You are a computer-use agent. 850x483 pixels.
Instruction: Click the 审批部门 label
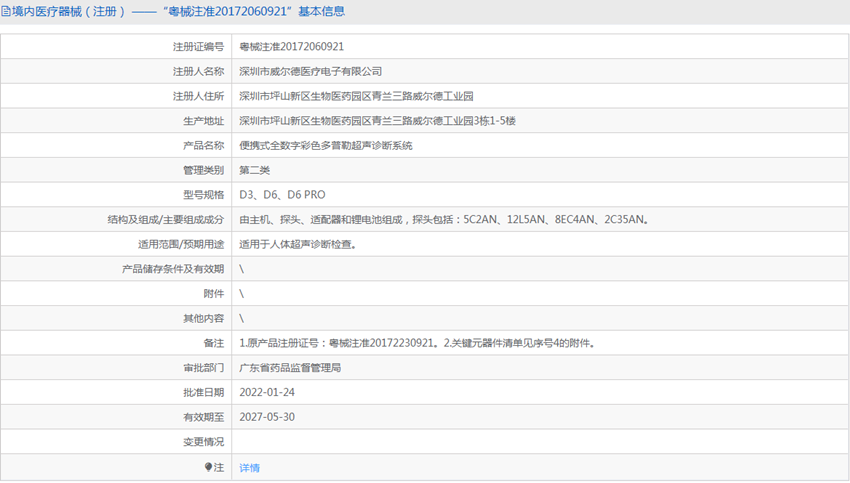click(x=203, y=368)
